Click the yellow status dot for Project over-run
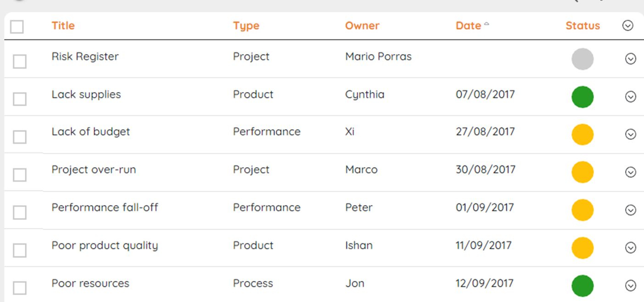Image resolution: width=644 pixels, height=302 pixels. (x=582, y=172)
